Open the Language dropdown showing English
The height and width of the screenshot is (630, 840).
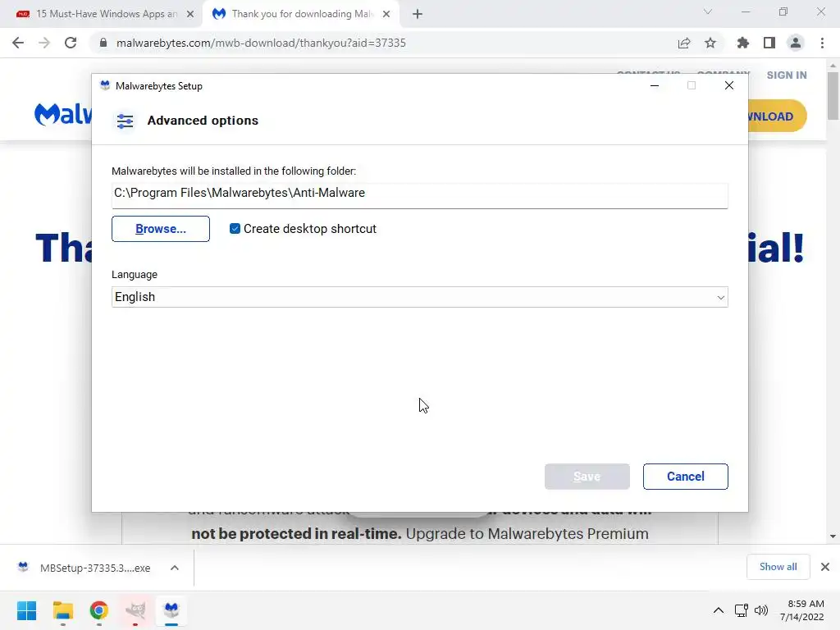click(x=419, y=297)
